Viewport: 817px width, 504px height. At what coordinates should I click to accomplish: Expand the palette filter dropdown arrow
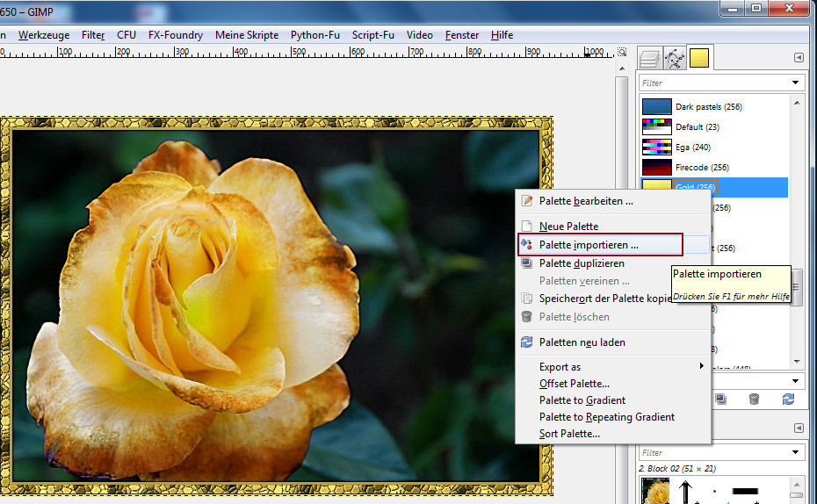point(795,83)
